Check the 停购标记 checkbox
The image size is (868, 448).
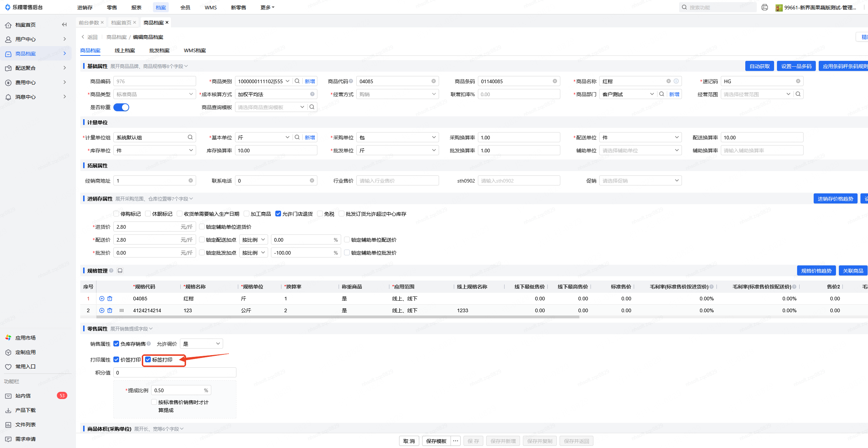click(x=116, y=214)
